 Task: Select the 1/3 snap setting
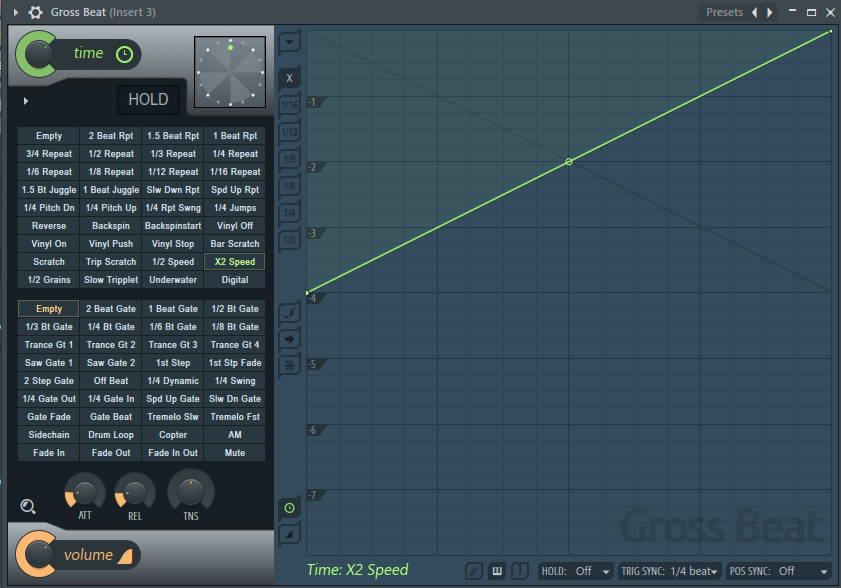(289, 240)
